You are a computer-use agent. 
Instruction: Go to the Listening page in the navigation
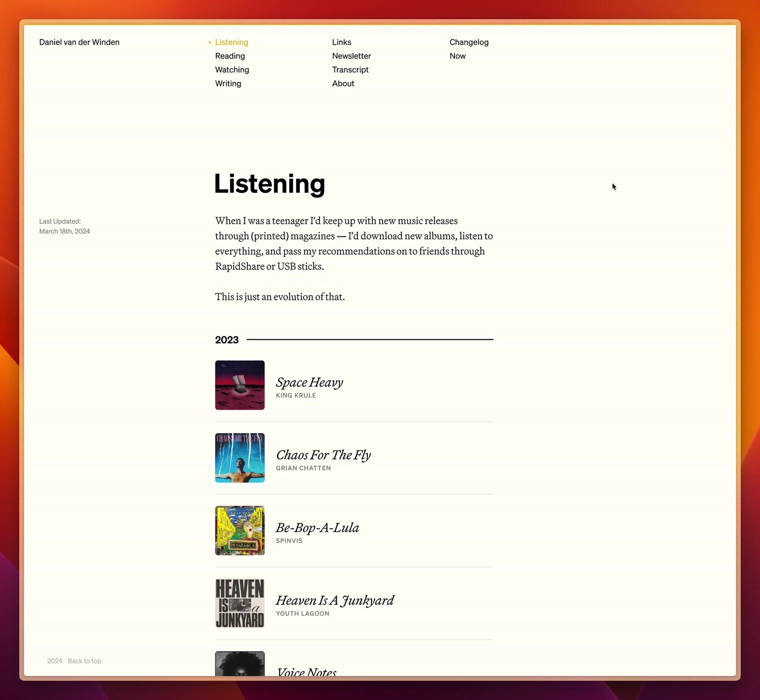coord(232,42)
